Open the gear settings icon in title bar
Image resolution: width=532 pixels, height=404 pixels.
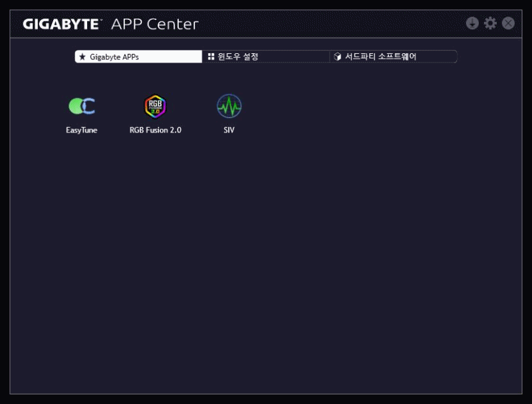tap(490, 23)
